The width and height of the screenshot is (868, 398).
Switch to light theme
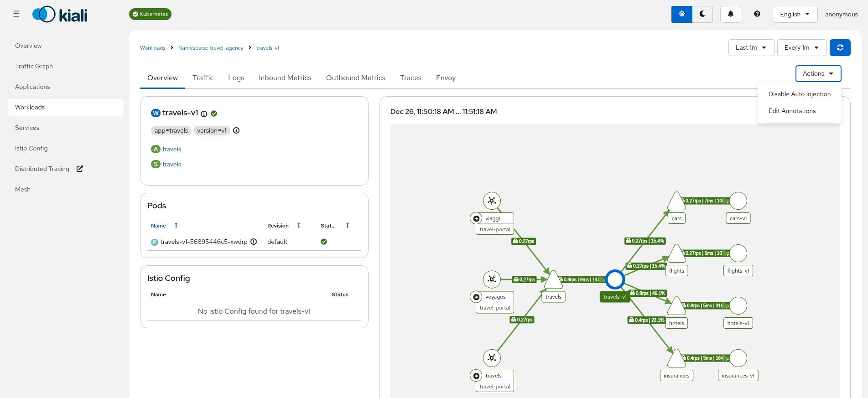(681, 14)
